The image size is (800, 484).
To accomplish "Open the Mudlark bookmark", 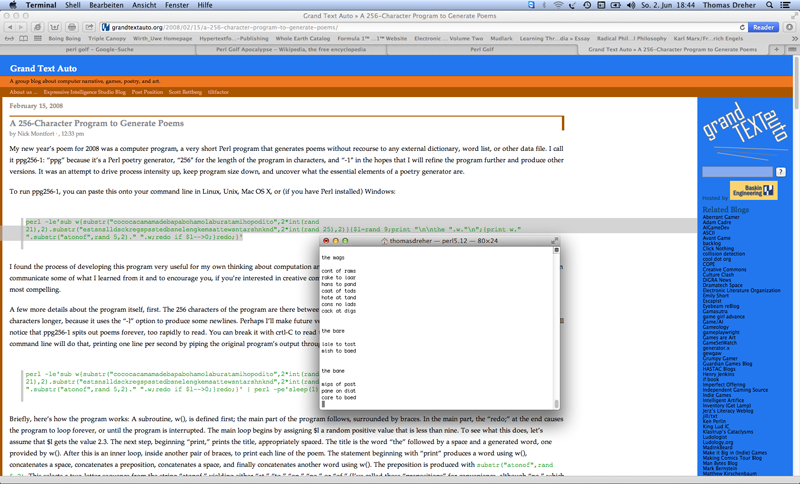I will (501, 38).
